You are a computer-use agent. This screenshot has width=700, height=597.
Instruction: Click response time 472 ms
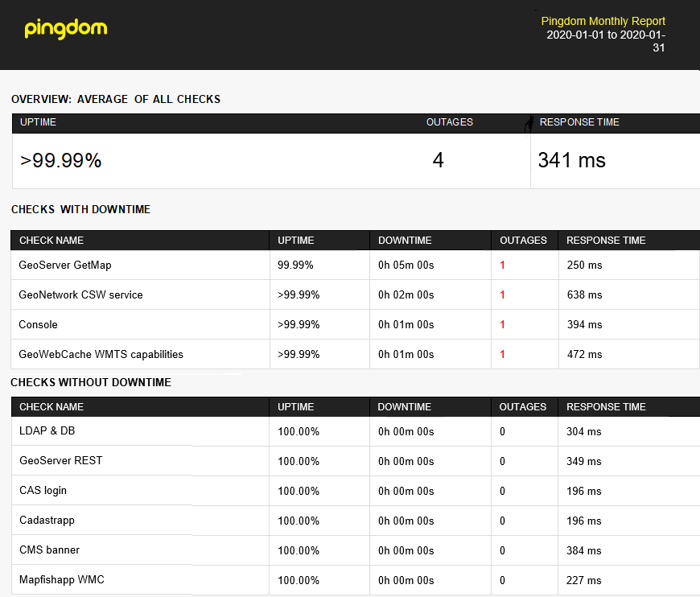[x=584, y=354]
